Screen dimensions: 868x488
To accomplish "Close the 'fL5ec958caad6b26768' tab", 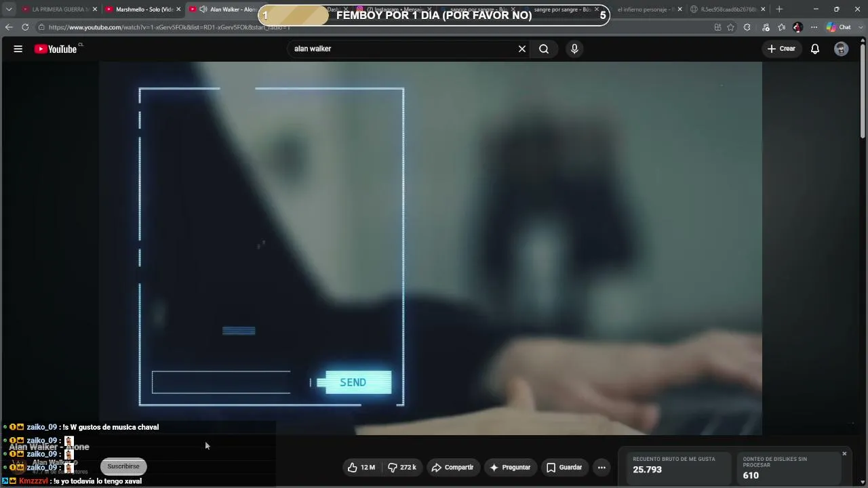I will pyautogui.click(x=763, y=9).
